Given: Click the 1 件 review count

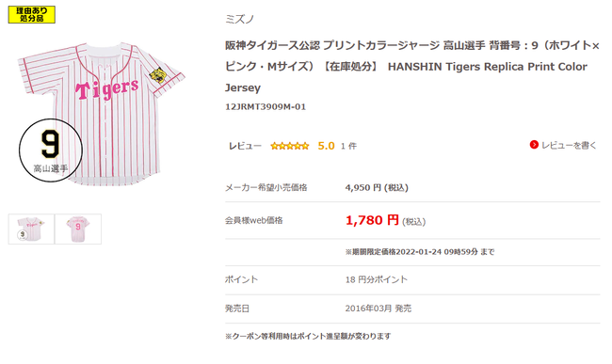Looking at the screenshot, I should tap(348, 146).
